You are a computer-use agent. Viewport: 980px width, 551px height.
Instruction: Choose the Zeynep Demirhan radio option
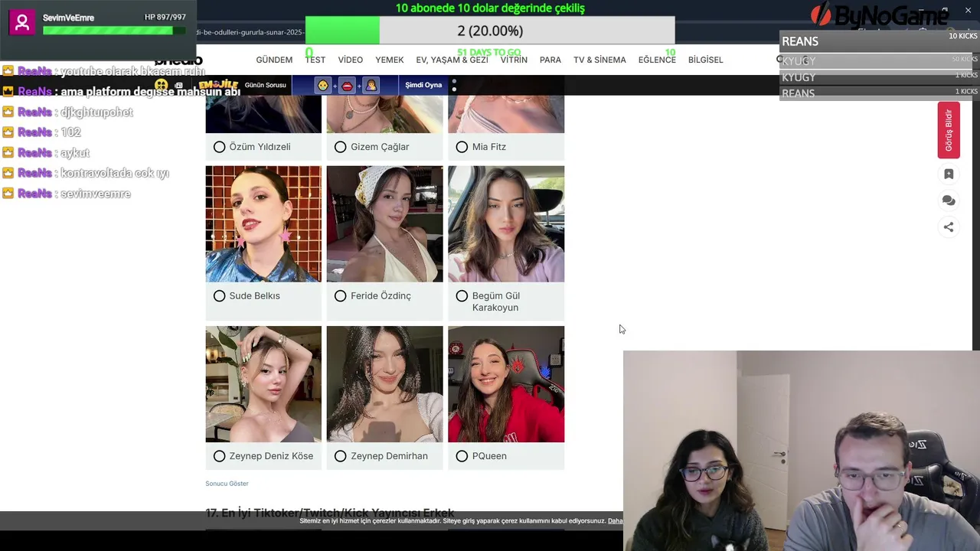(341, 456)
